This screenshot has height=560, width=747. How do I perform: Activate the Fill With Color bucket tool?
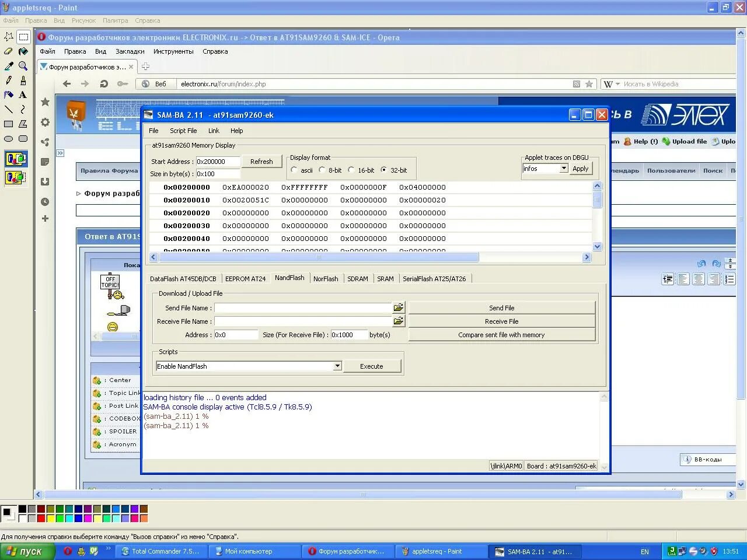pyautogui.click(x=23, y=51)
